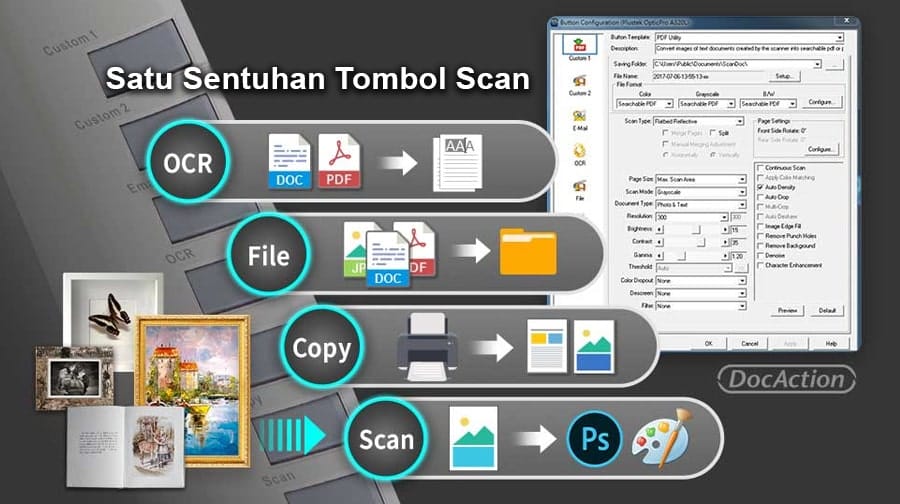Turn on the Denoise checkbox
Screen dimensions: 900x504
tap(761, 255)
